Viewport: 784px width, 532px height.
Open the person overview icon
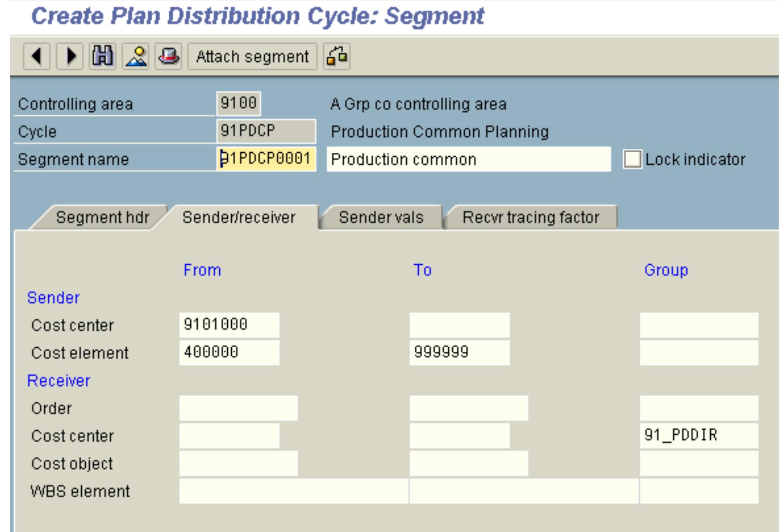[x=136, y=57]
